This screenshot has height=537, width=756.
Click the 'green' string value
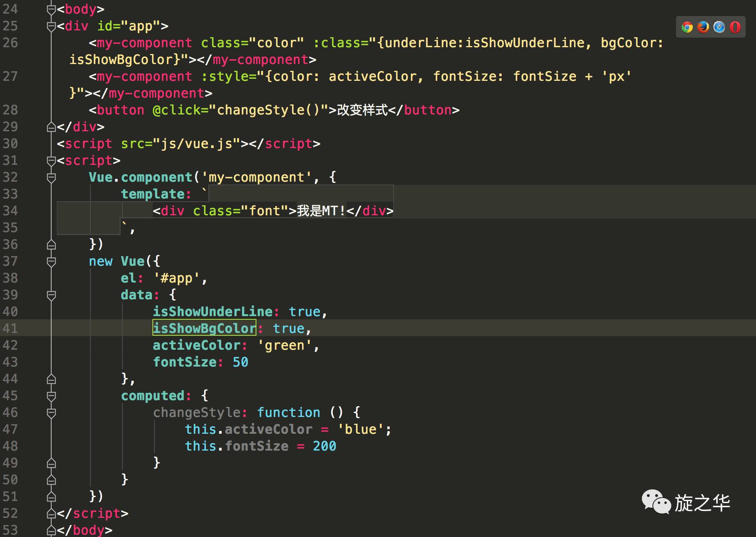[x=284, y=345]
